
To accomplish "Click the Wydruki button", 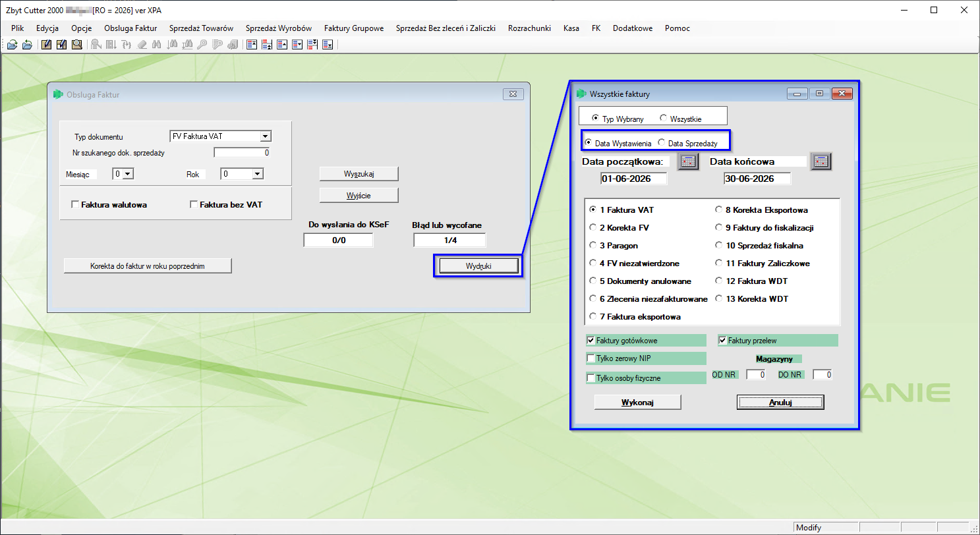I will (478, 266).
